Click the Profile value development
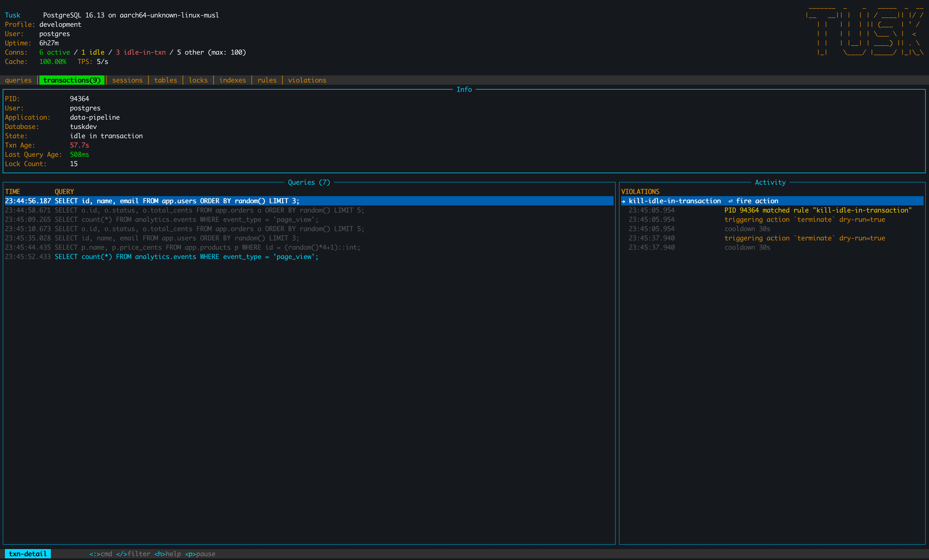The width and height of the screenshot is (929, 560). coord(60,25)
